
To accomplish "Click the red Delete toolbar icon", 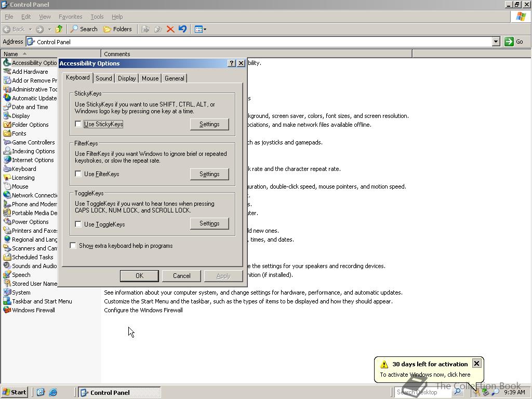I will tap(170, 29).
